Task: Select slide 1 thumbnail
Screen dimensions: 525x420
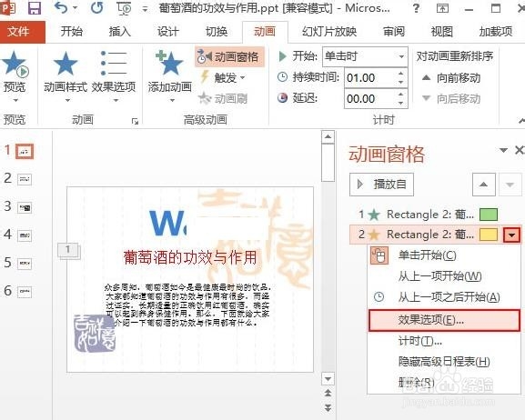Action: (25, 152)
